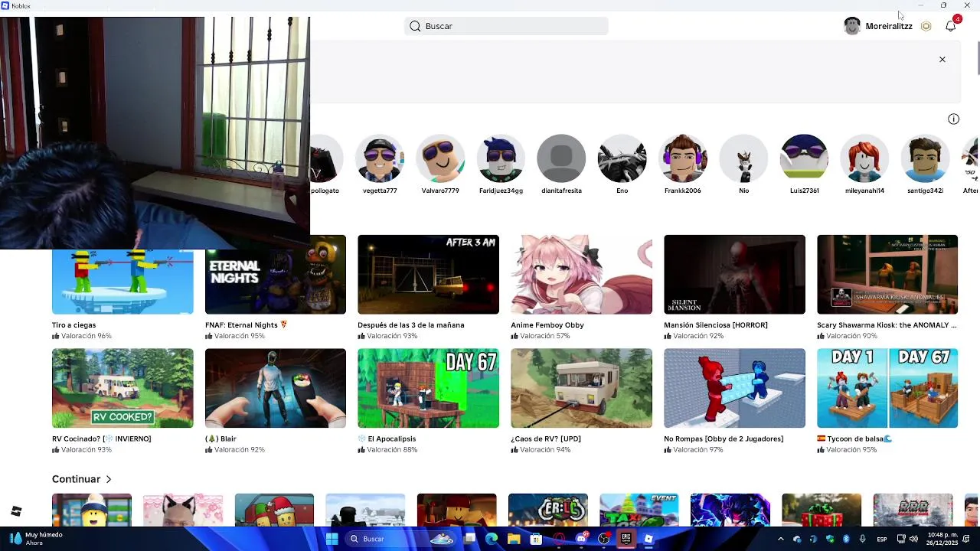This screenshot has width=980, height=551.
Task: Open the Tycoon de balsa thumbnail
Action: (x=887, y=388)
